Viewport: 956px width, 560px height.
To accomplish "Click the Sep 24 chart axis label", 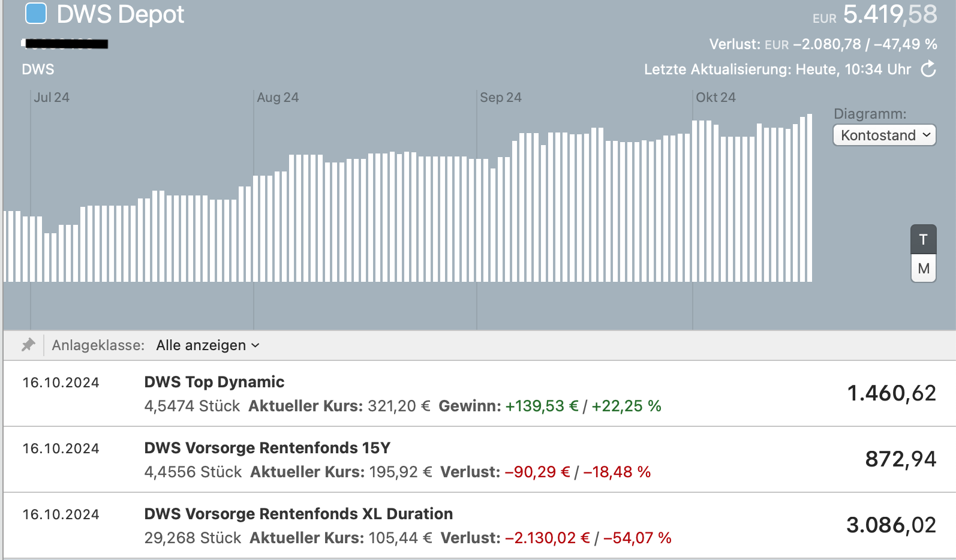I will click(x=501, y=98).
